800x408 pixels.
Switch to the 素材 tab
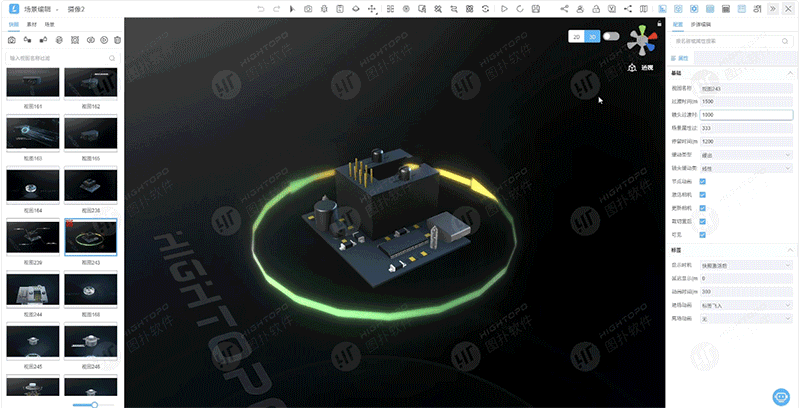(32, 24)
